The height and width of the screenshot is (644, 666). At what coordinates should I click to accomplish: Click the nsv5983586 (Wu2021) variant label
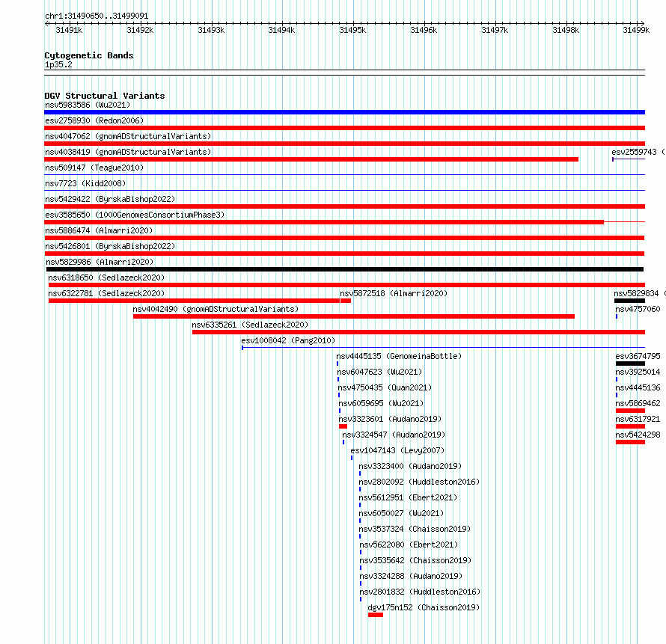pyautogui.click(x=88, y=105)
